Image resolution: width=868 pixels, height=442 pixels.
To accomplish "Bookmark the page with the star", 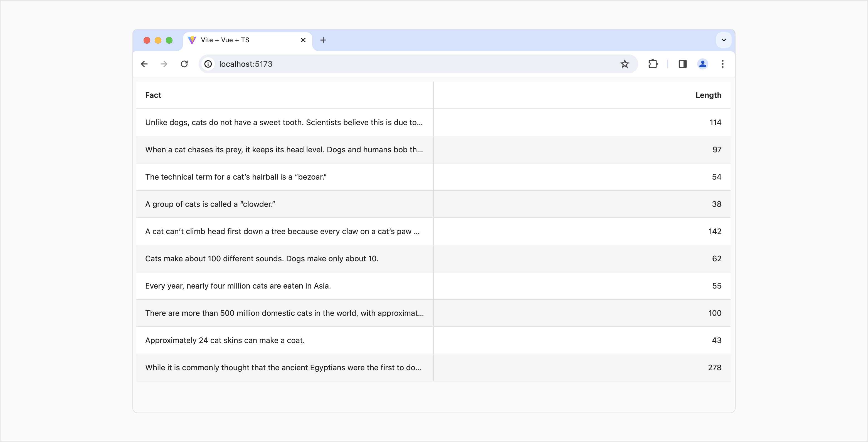I will point(625,64).
